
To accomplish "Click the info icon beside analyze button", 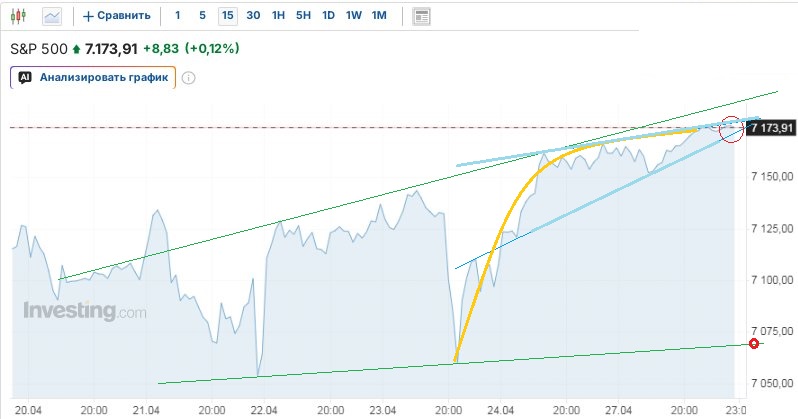I will [x=188, y=77].
